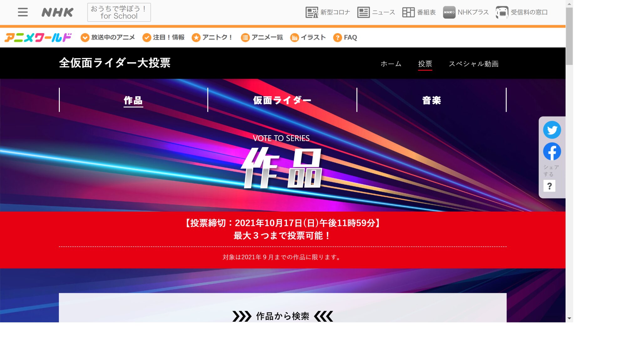Select the 仮面ライダー voting tab

click(282, 100)
